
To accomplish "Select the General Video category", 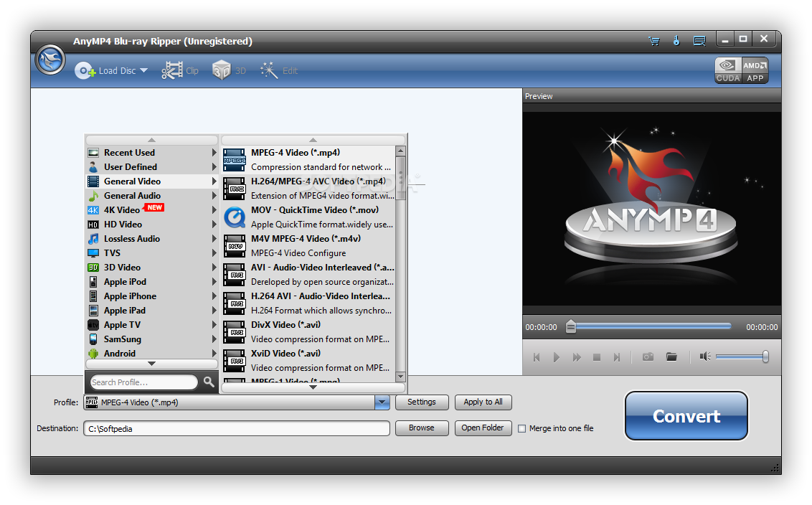I will pos(151,181).
